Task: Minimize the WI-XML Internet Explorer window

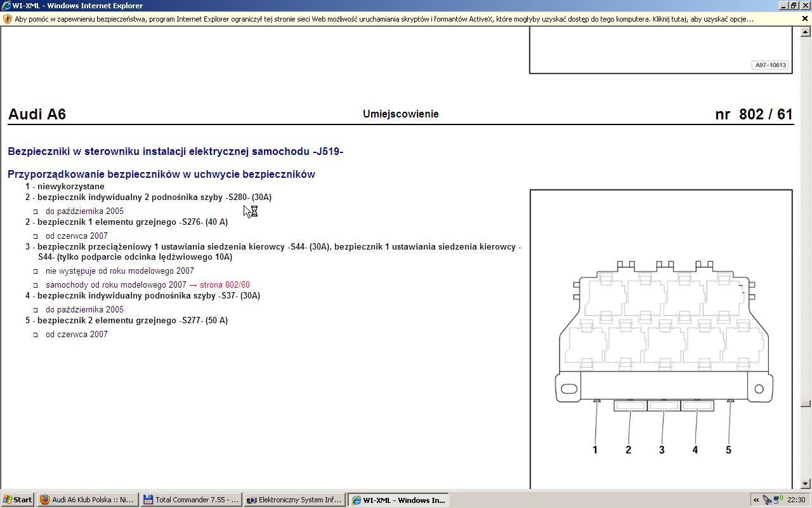Action: click(x=783, y=6)
